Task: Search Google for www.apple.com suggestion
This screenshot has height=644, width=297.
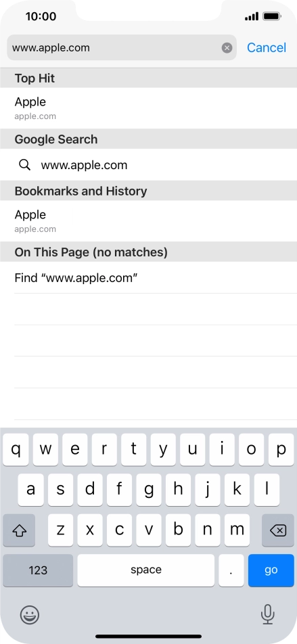Action: [148, 164]
